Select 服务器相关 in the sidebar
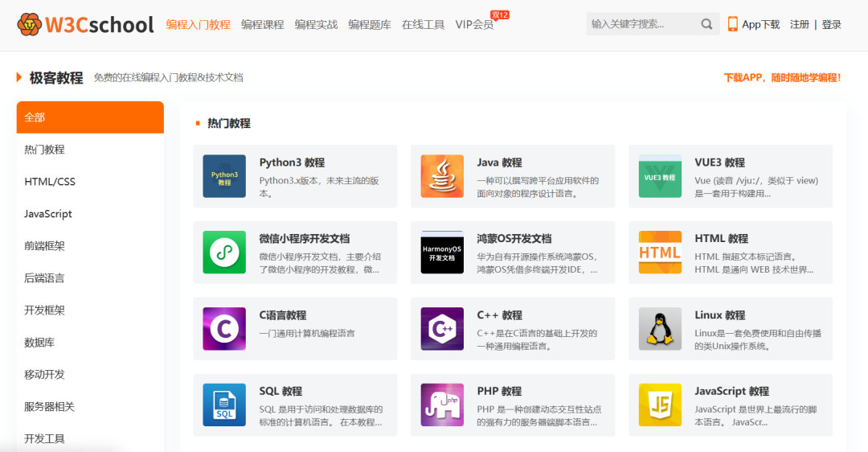 point(90,407)
